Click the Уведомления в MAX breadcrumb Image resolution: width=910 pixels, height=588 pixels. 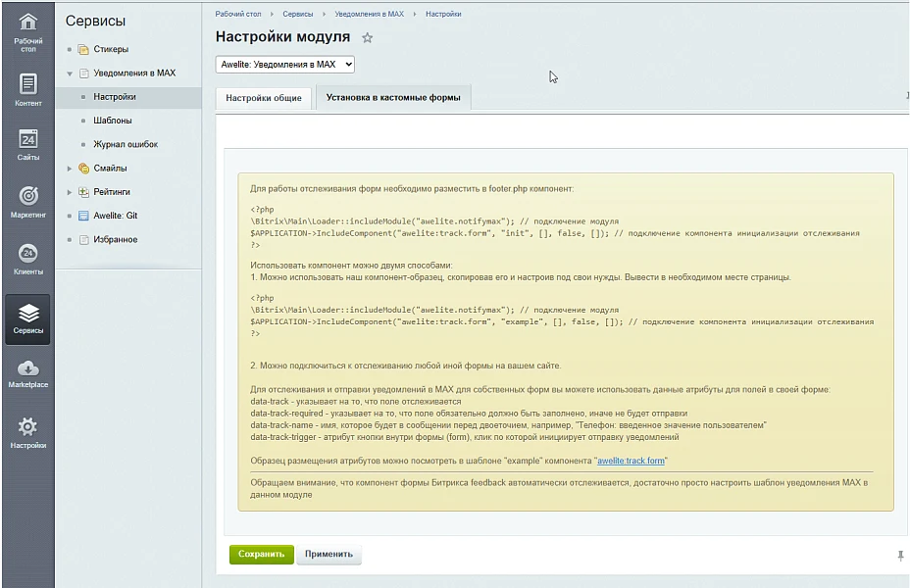369,14
